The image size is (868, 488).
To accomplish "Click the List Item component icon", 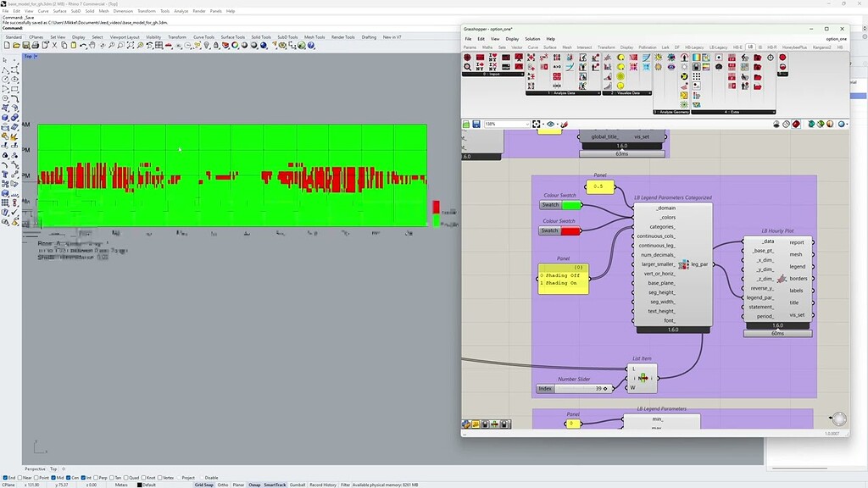I will pyautogui.click(x=643, y=378).
